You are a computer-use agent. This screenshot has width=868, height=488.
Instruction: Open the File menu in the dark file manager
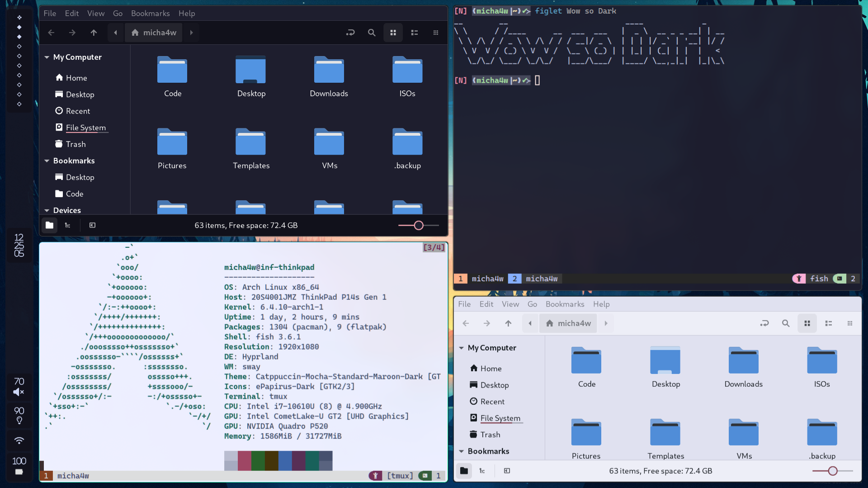(x=50, y=13)
